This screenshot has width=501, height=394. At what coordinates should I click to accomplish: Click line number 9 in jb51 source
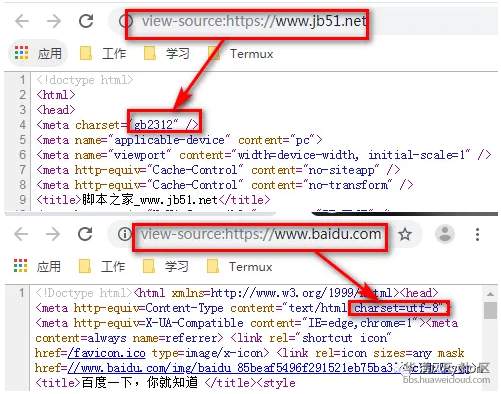pyautogui.click(x=22, y=200)
